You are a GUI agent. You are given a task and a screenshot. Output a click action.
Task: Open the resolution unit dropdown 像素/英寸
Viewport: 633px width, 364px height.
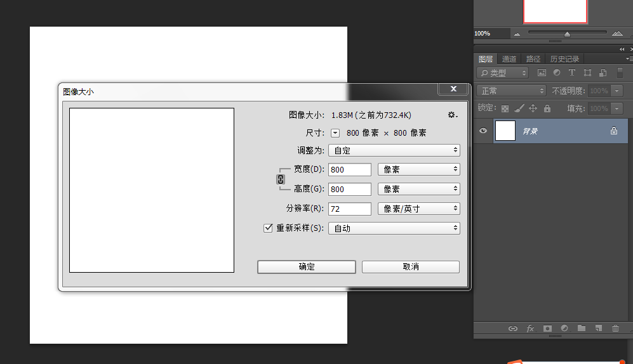(418, 209)
